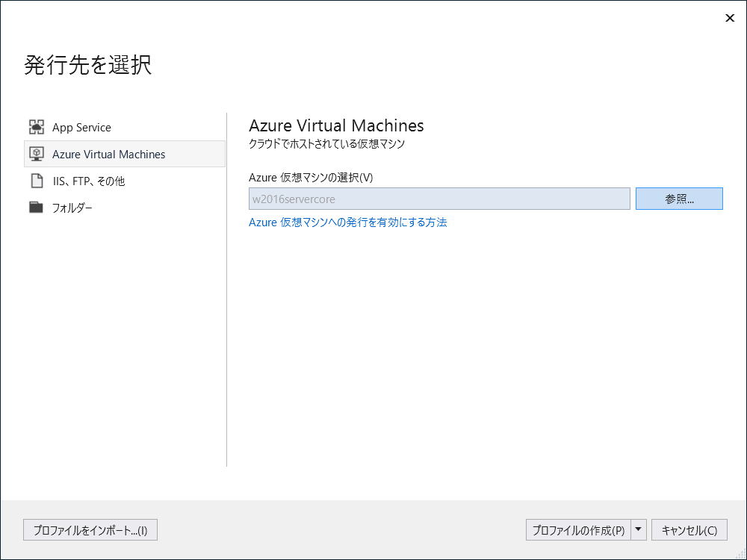This screenshot has height=560, width=747.
Task: Click the プロファイルの作成(P) button
Action: pos(578,530)
